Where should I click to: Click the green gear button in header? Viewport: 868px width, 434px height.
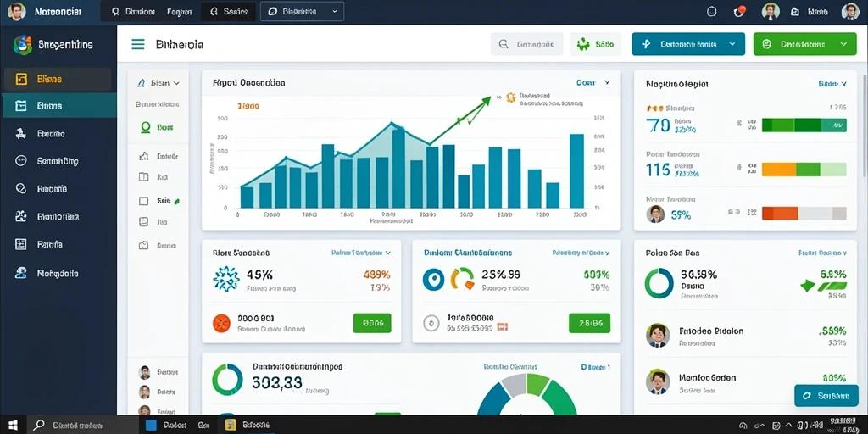(x=595, y=44)
